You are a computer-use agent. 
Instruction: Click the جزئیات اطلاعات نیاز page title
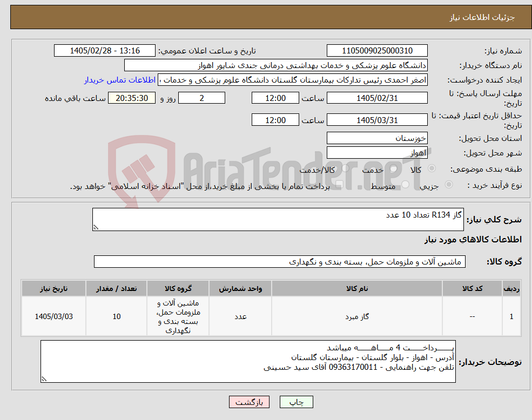pos(482,17)
